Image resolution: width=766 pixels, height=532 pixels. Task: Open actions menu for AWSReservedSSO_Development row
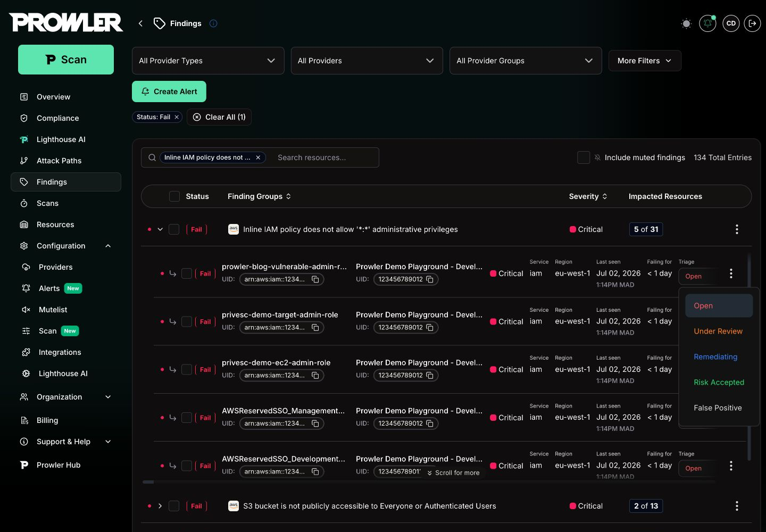(731, 465)
